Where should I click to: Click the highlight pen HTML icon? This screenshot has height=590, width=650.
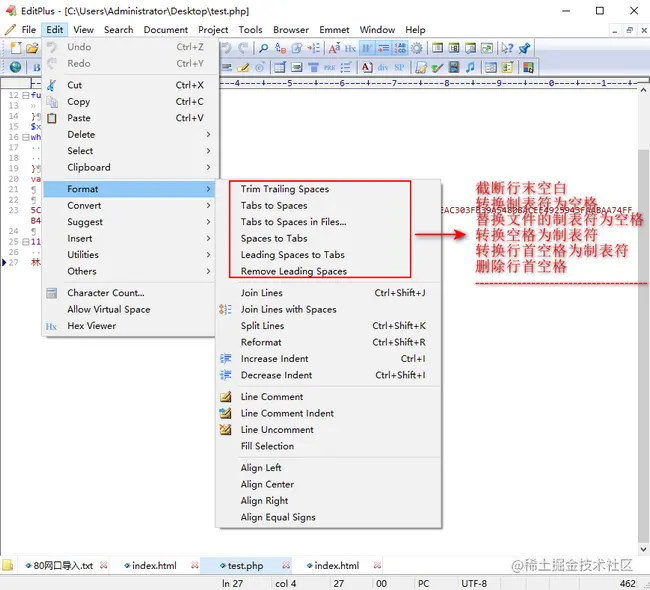(x=243, y=67)
